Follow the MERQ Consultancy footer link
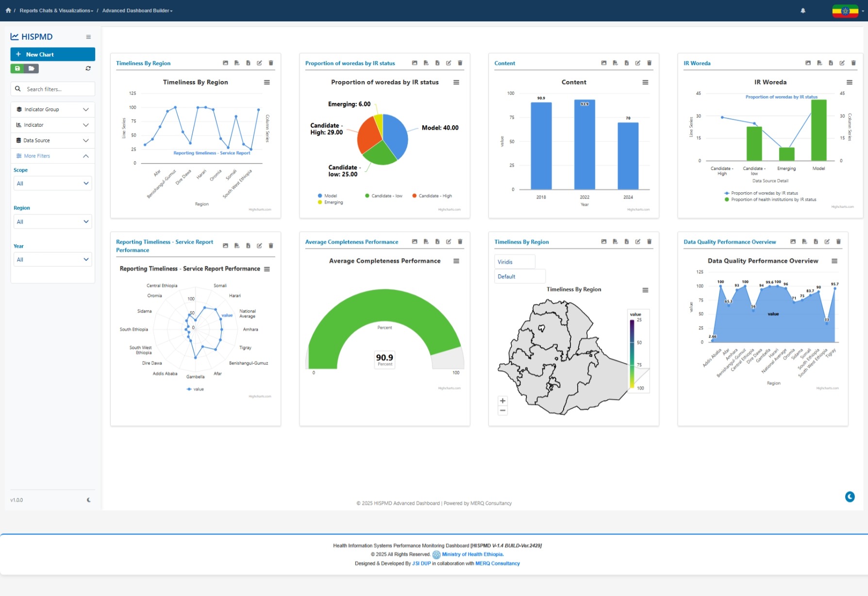Image resolution: width=868 pixels, height=596 pixels. (x=497, y=563)
